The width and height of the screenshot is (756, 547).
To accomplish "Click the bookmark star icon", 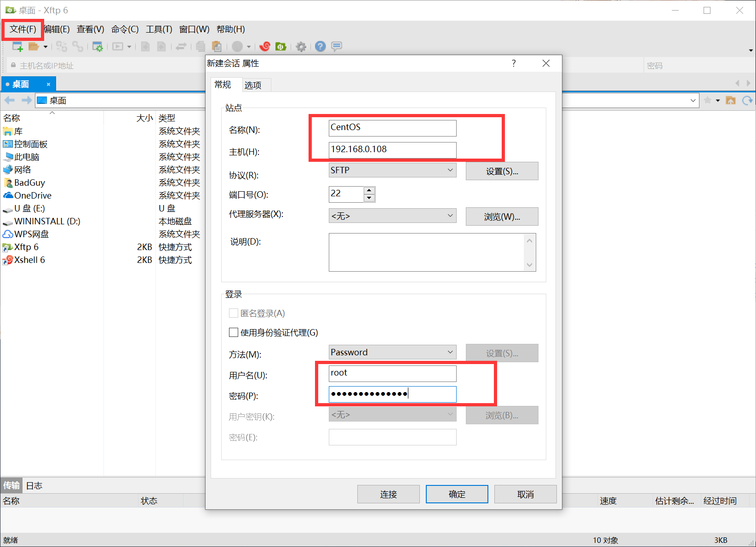I will (x=707, y=100).
